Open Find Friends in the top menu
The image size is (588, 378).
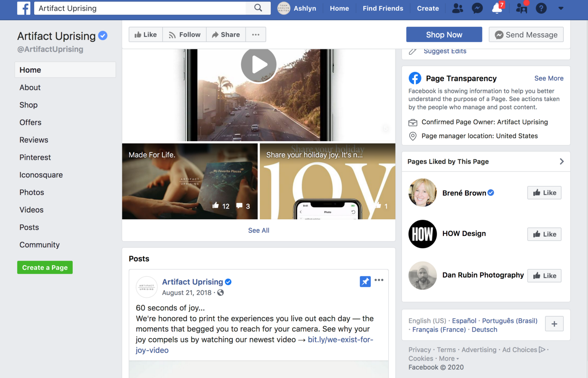point(383,8)
